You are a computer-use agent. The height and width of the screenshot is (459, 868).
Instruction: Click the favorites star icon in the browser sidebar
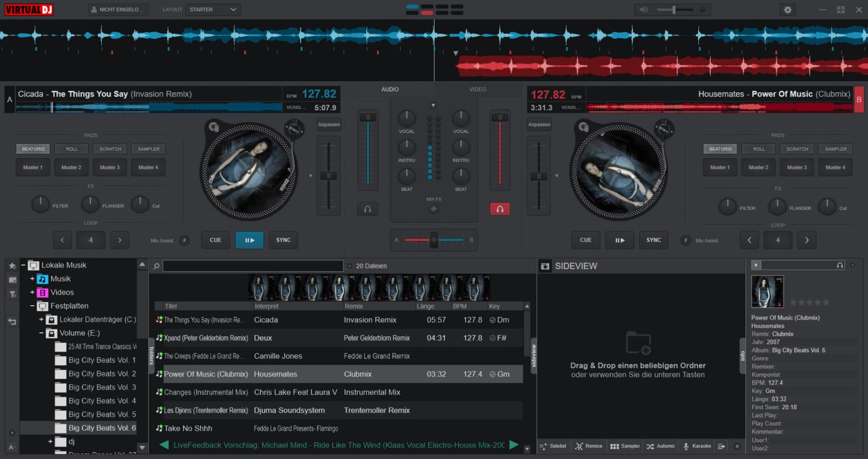12,265
